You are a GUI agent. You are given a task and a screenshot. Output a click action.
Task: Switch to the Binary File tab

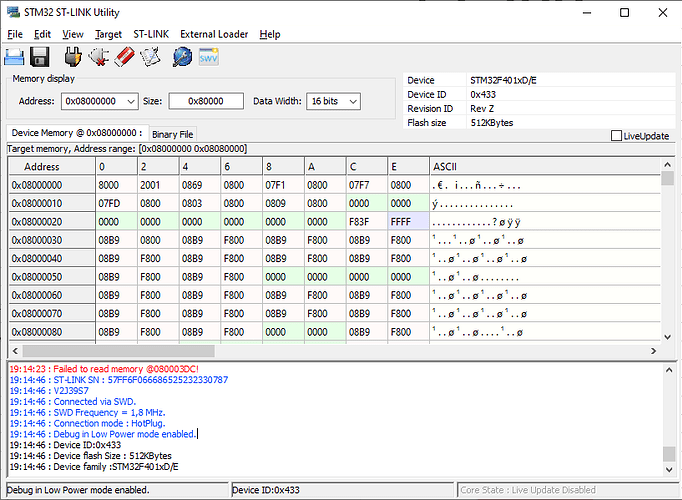(x=173, y=134)
